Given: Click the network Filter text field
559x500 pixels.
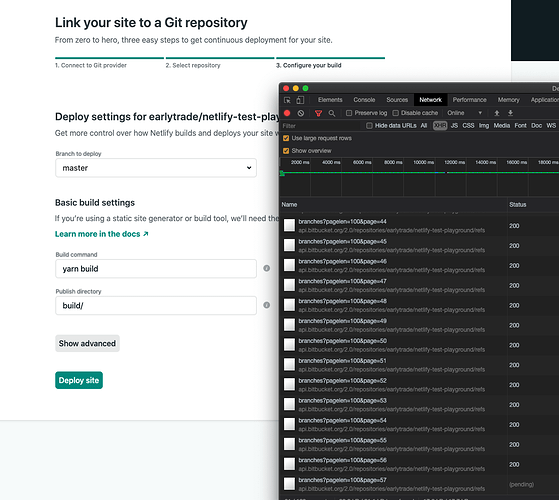Looking at the screenshot, I should pyautogui.click(x=321, y=125).
